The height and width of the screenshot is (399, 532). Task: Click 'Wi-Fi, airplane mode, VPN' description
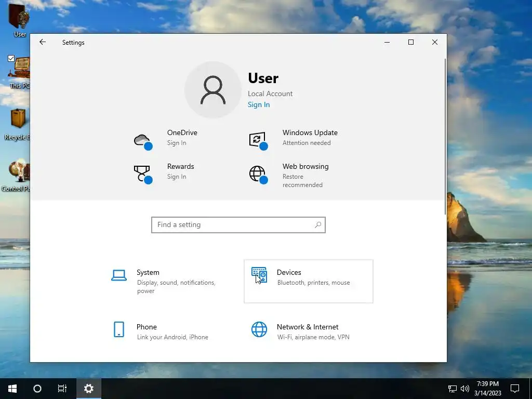pos(313,337)
